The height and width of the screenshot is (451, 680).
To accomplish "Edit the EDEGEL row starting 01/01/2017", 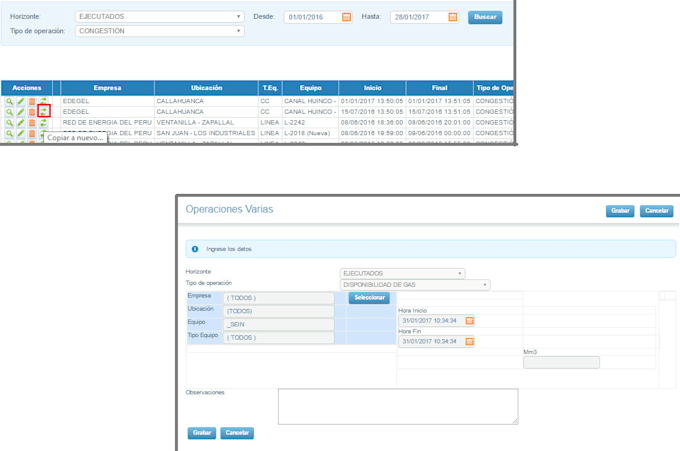I will click(x=20, y=101).
